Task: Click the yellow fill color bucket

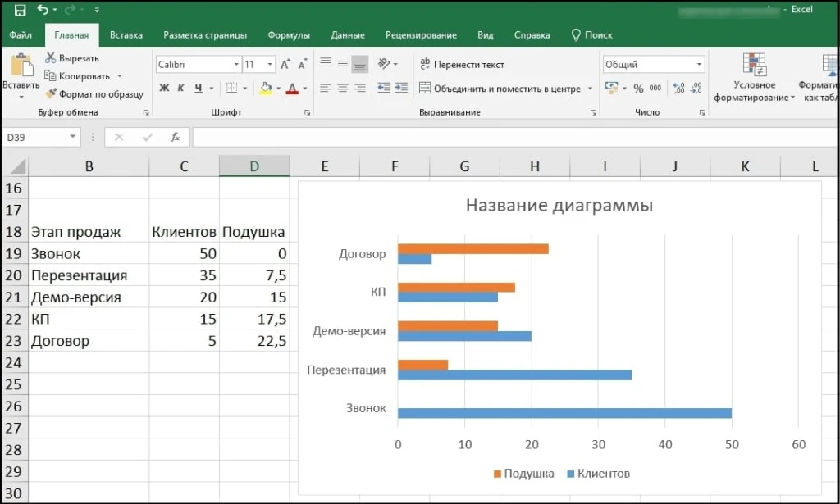Action: point(265,89)
